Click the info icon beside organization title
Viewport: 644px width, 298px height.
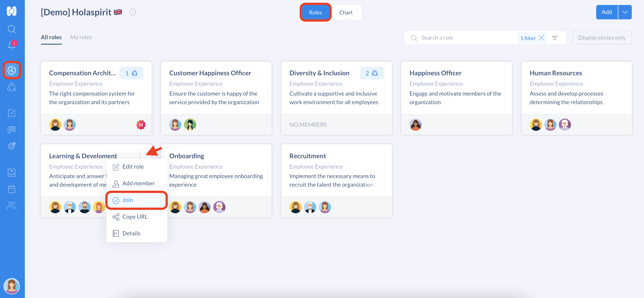133,12
